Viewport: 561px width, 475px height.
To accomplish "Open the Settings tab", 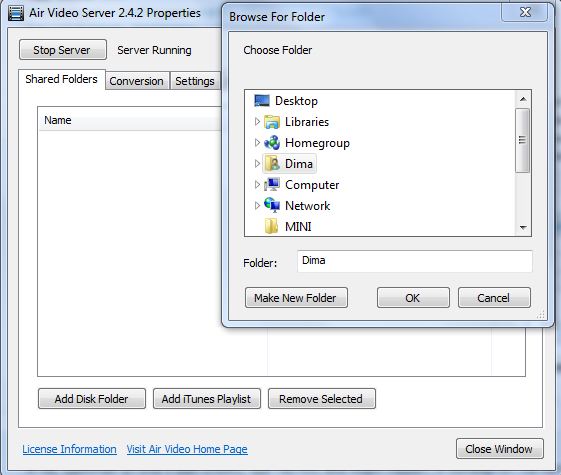I will [195, 81].
